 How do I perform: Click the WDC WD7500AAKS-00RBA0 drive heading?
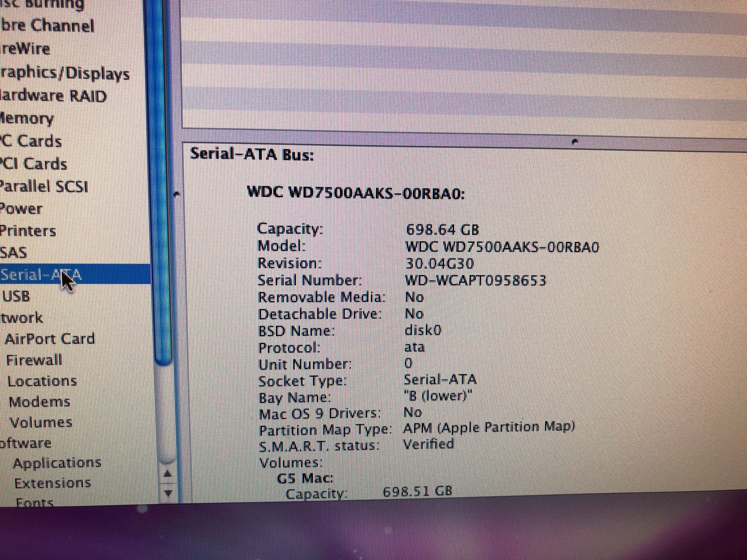click(x=356, y=192)
